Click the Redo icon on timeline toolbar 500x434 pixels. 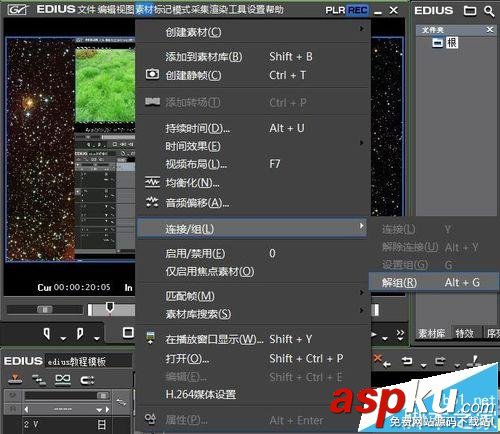point(440,361)
